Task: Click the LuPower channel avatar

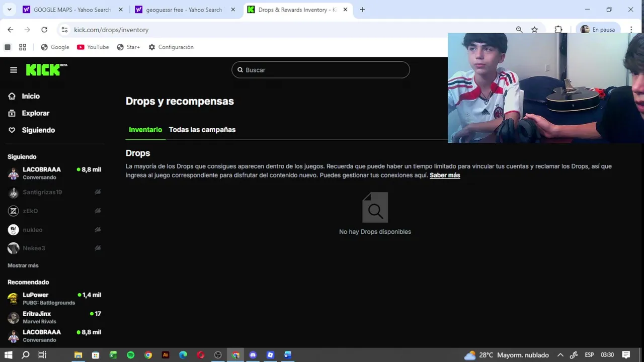Action: tap(13, 299)
